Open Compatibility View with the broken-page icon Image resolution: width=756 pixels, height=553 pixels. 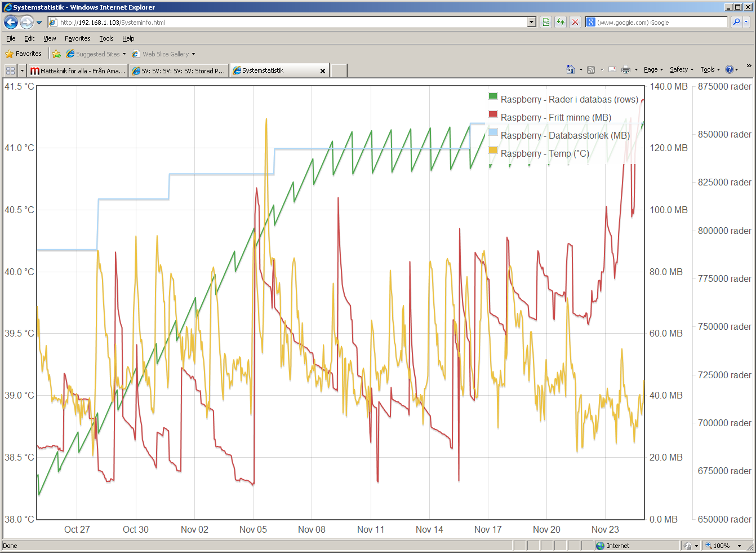(x=546, y=23)
